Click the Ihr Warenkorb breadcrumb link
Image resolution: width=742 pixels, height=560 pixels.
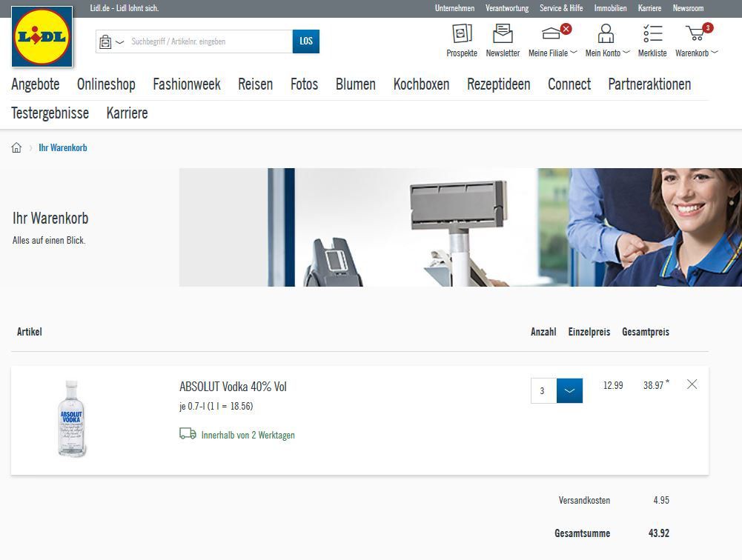click(x=63, y=147)
